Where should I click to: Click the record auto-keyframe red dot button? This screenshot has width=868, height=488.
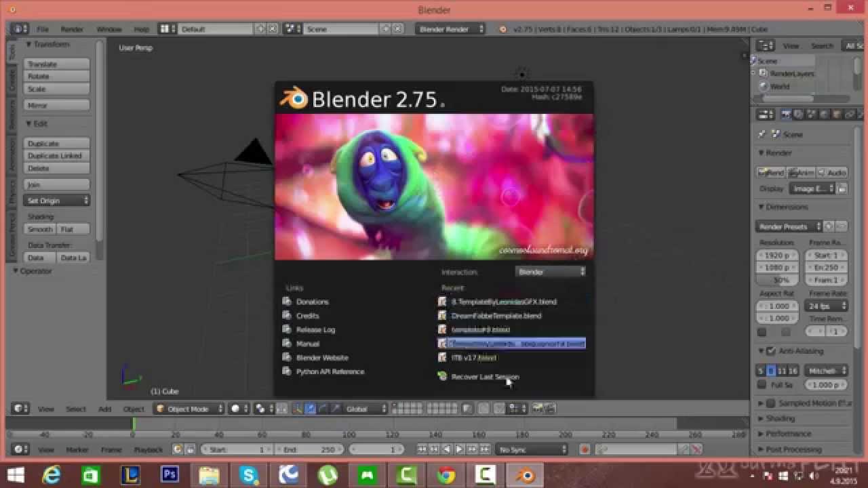tap(585, 449)
